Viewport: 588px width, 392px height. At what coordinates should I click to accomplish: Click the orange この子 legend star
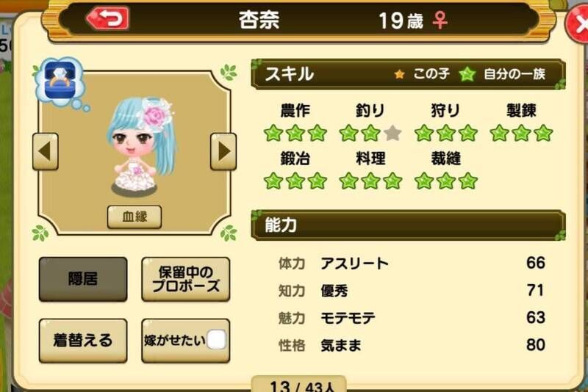coord(399,74)
